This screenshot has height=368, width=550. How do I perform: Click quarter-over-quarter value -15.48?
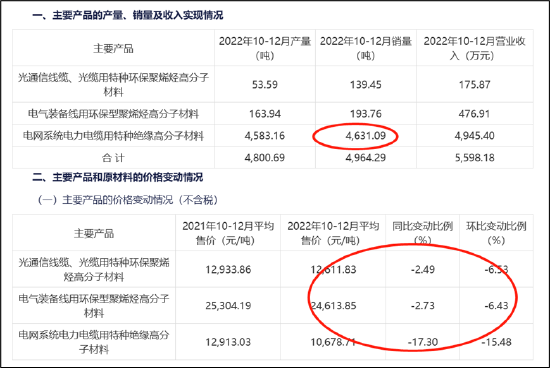click(x=496, y=342)
